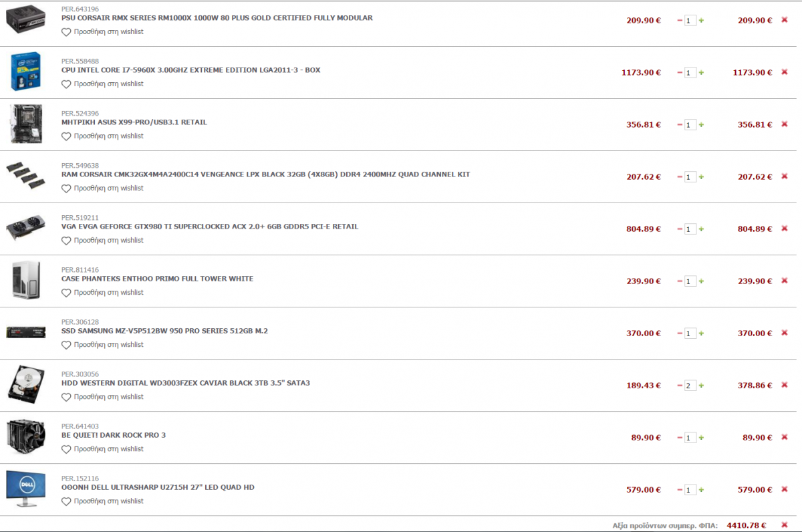Delete the Intel Core i7-5960X row
The image size is (802, 532).
[x=785, y=72]
